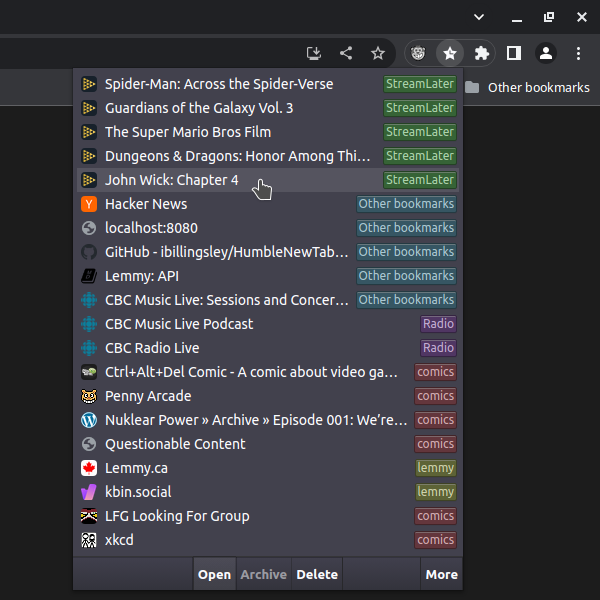600x600 pixels.
Task: Open CBC Music Live: Sessions and Concerts
Action: (x=268, y=300)
